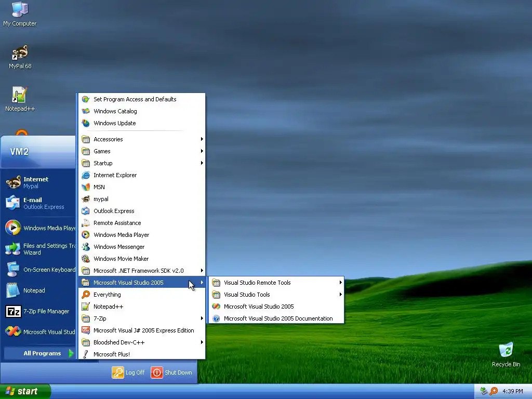Click the 7-Zip File Manager pinned icon
The height and width of the screenshot is (399, 532).
13,311
